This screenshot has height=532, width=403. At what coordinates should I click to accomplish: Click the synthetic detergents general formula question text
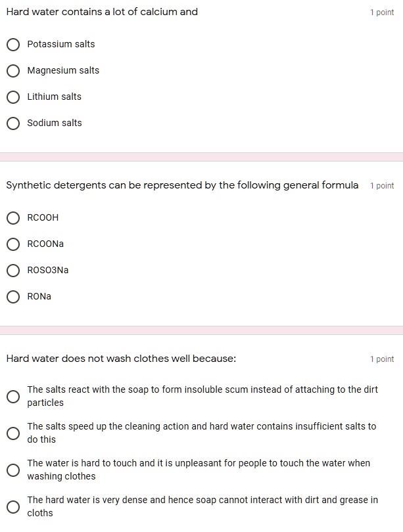pos(182,185)
